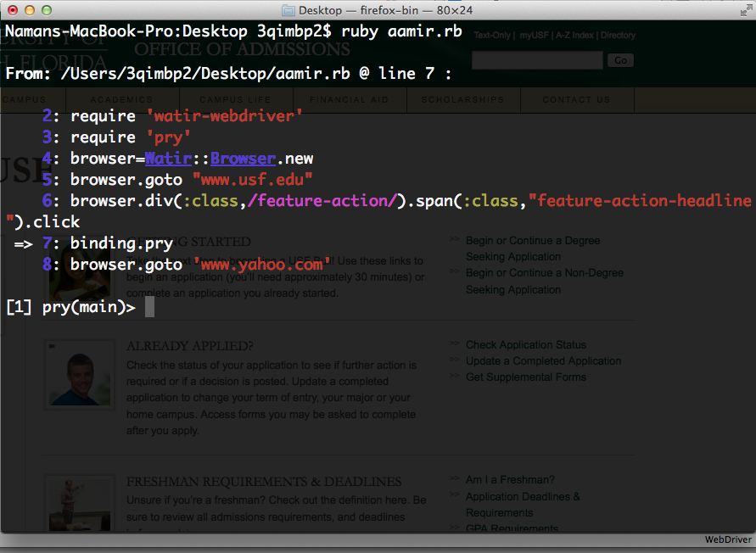756x553 pixels.
Task: Click the Get Supplemental Forms link
Action: coord(525,377)
